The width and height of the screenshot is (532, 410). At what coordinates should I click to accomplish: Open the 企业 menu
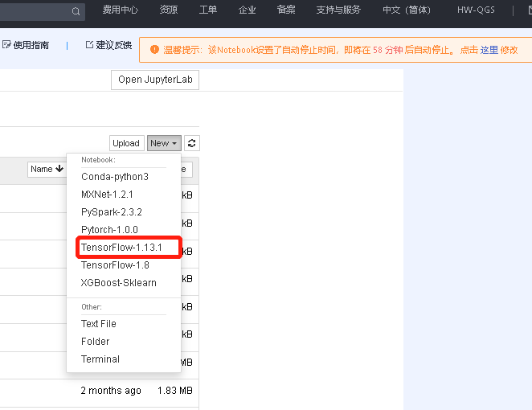tap(247, 10)
